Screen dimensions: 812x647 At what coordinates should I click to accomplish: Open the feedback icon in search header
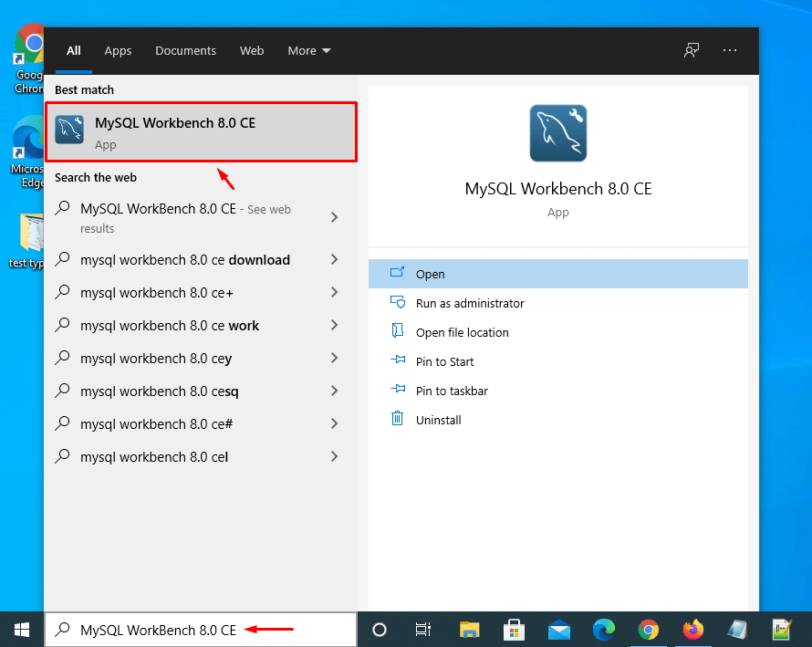692,50
